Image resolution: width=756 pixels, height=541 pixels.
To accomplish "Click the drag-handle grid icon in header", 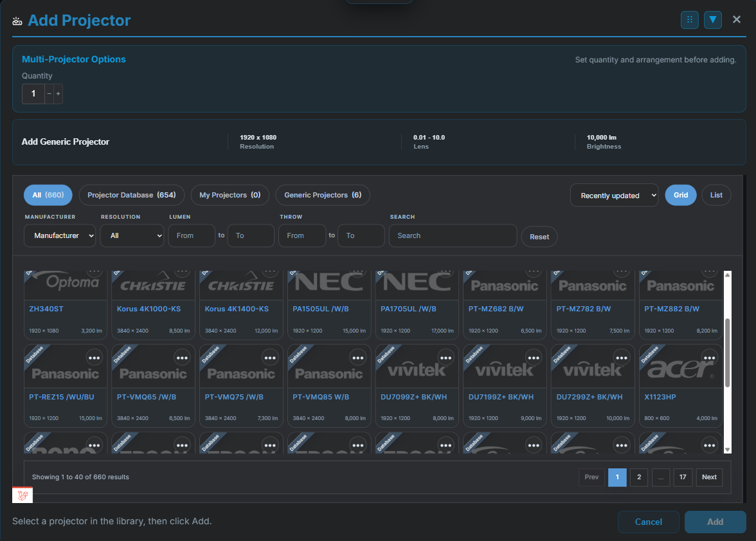I will (x=689, y=20).
